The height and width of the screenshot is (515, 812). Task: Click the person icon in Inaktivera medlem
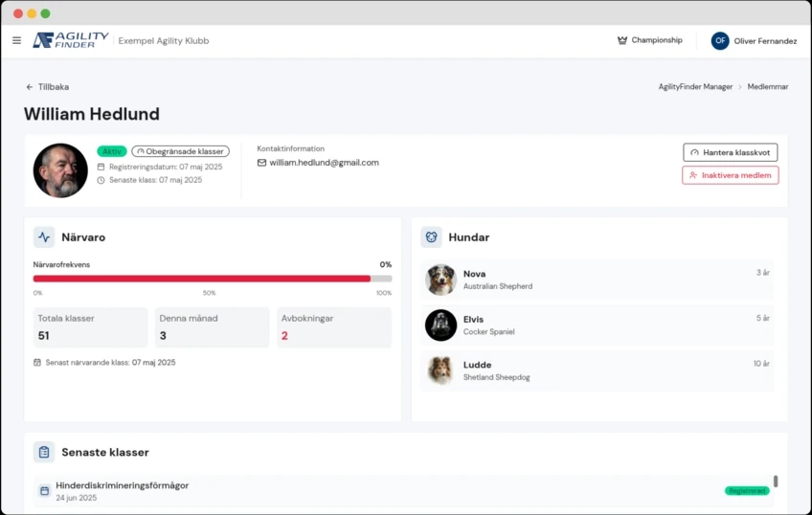pos(693,175)
